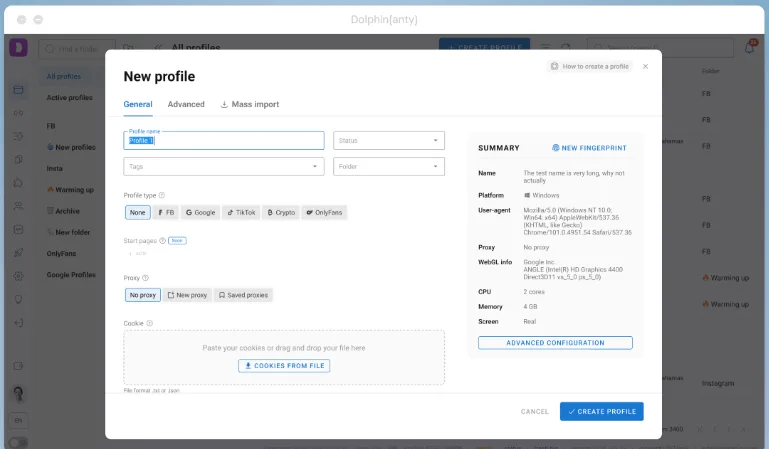Open the OnlyFans folder in sidebar

[61, 253]
